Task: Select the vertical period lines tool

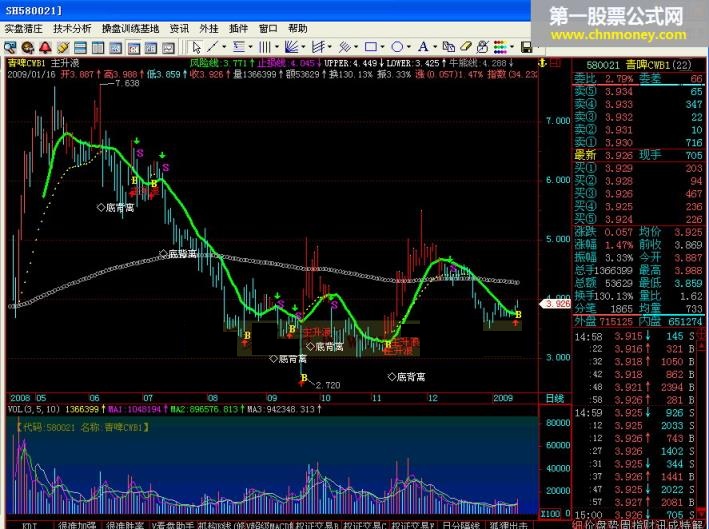Action: coord(265,47)
